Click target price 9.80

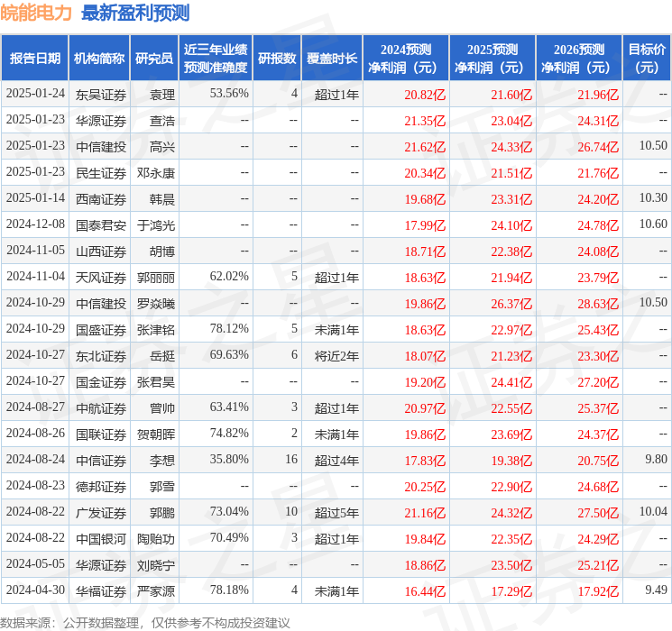(x=656, y=459)
